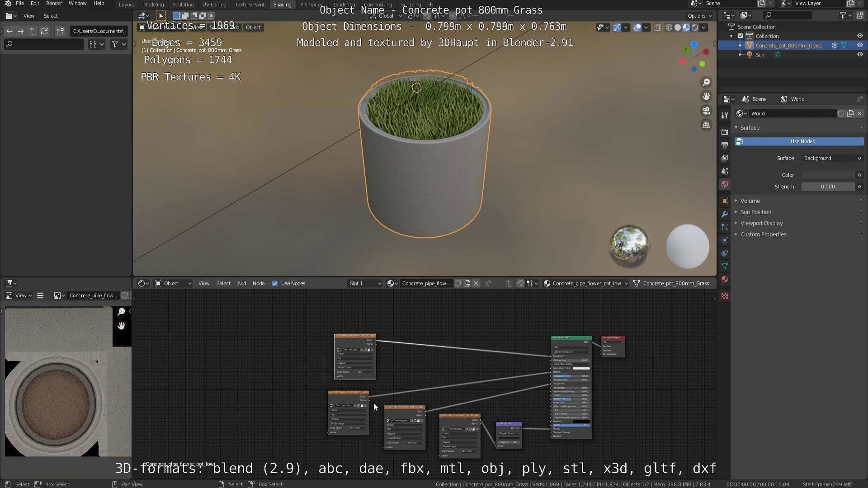Uncheck the Collection exclude checkbox
Screen dimensions: 868x488
741,36
